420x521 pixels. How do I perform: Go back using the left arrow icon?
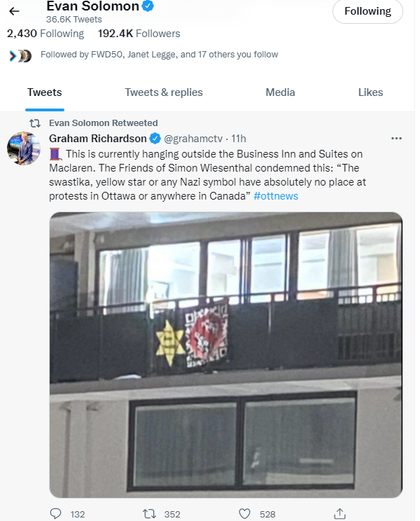point(14,11)
